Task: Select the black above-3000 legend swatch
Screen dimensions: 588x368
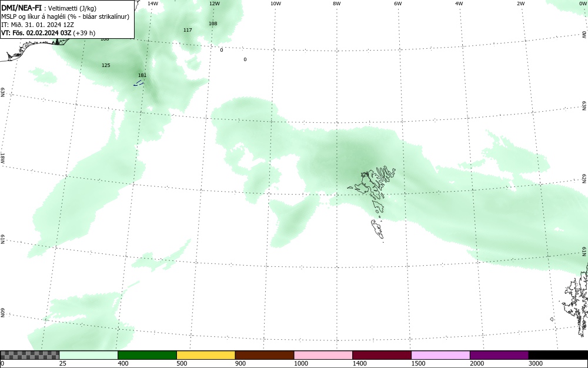Action: coord(558,355)
